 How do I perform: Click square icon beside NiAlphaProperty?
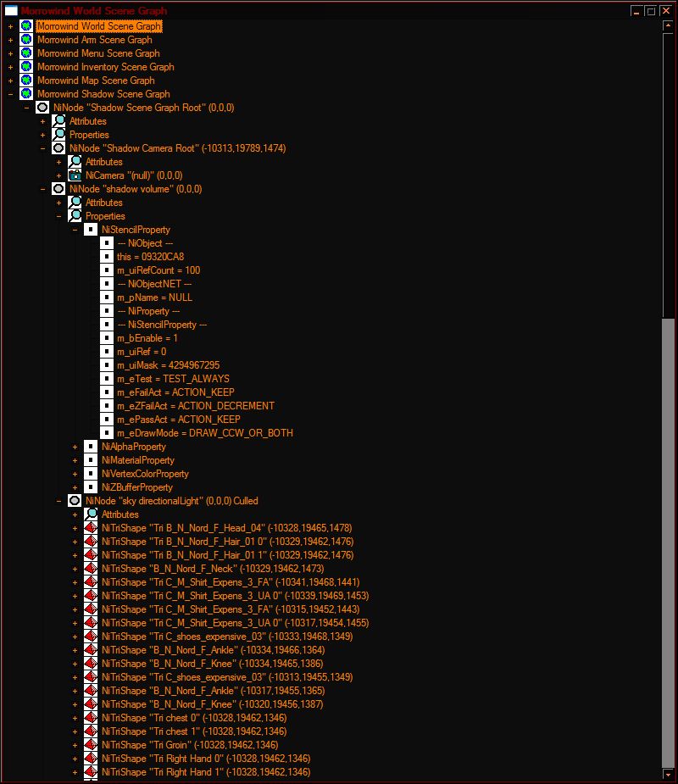pyautogui.click(x=91, y=446)
